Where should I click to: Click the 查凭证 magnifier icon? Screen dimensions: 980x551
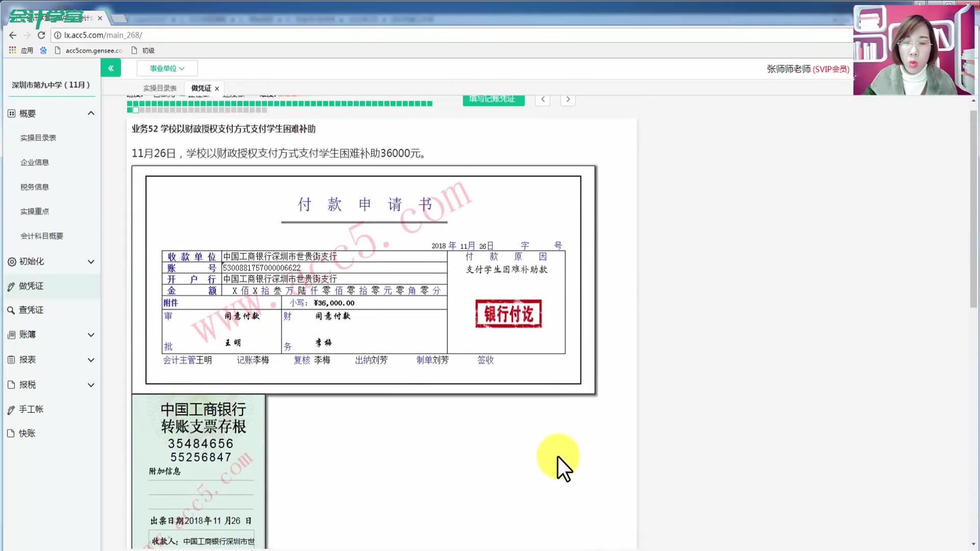pos(11,310)
